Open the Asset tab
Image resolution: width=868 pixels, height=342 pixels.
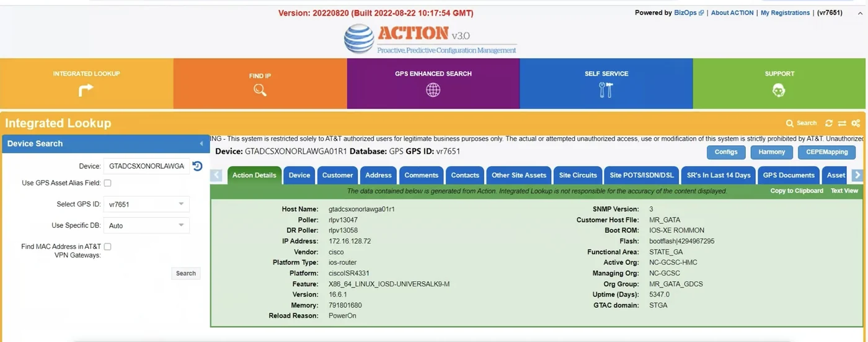click(836, 175)
